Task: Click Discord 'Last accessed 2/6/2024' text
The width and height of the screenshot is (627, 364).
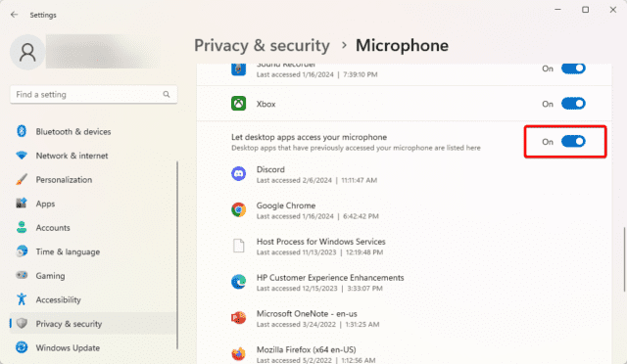Action: pyautogui.click(x=294, y=180)
